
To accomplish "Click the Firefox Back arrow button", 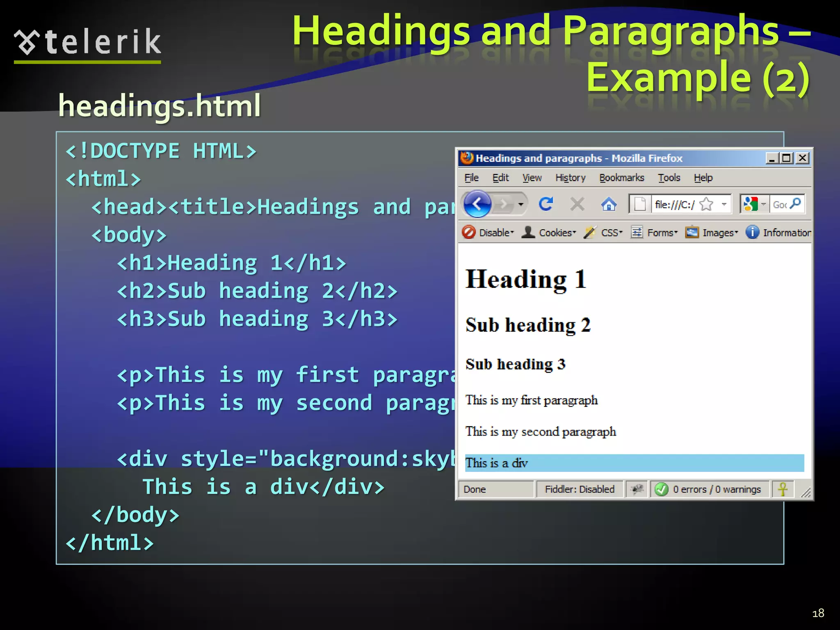I will (477, 204).
